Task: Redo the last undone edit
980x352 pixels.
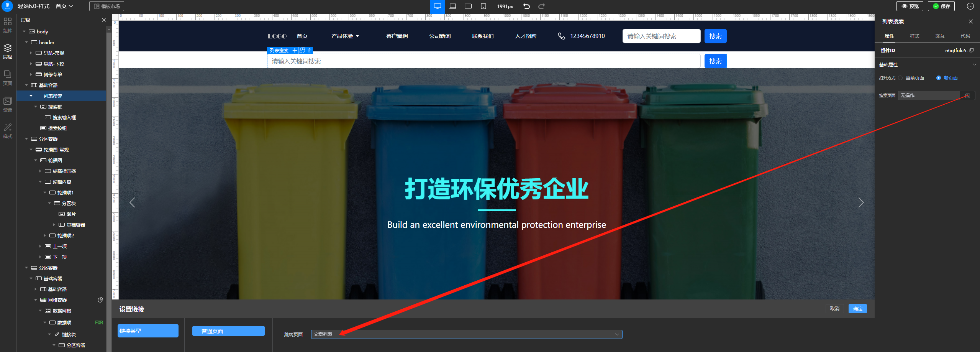Action: point(542,6)
